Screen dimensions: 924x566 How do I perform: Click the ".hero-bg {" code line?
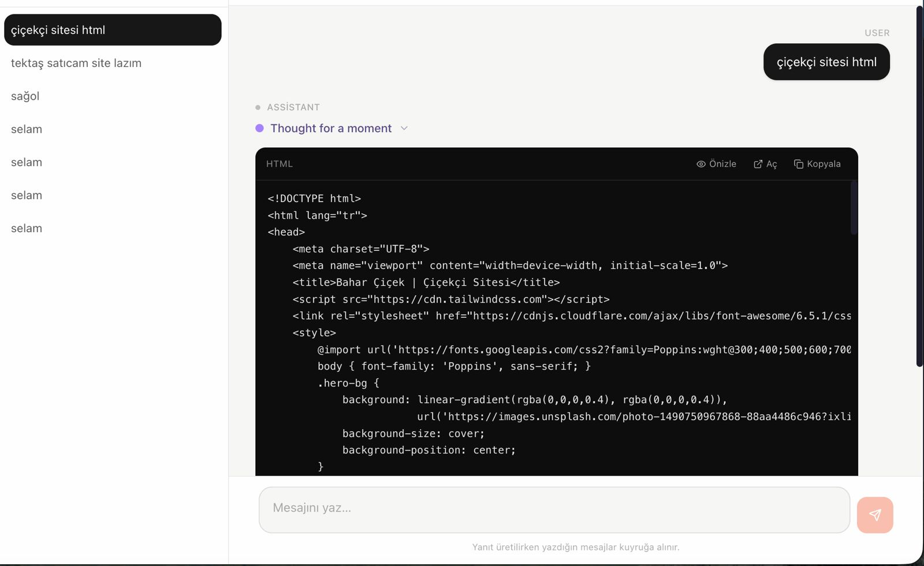[348, 383]
